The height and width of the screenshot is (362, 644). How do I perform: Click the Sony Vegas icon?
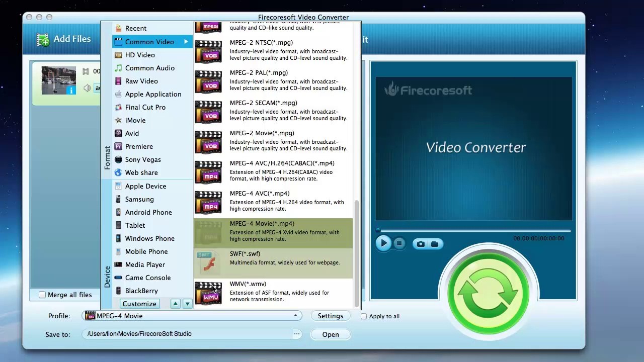click(118, 159)
